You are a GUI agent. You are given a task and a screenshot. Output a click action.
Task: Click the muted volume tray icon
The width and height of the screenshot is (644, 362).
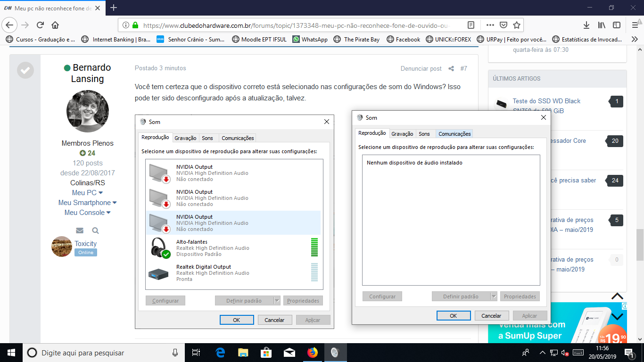tap(565, 353)
